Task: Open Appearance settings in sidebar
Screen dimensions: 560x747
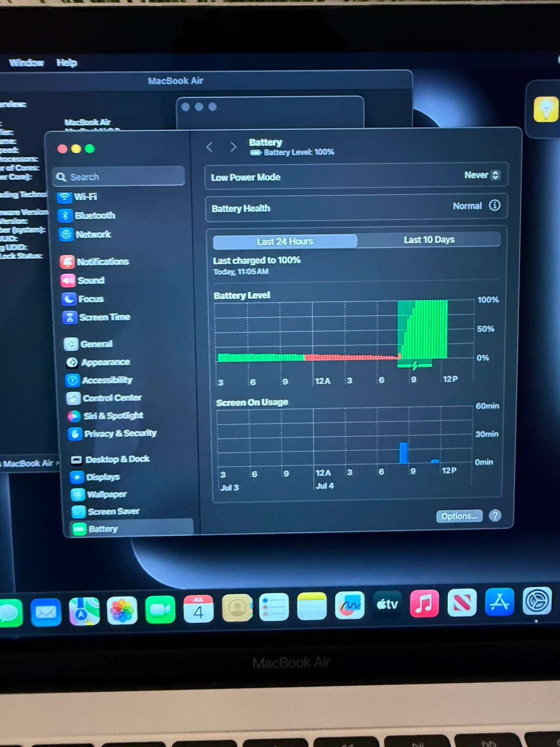Action: (x=98, y=362)
